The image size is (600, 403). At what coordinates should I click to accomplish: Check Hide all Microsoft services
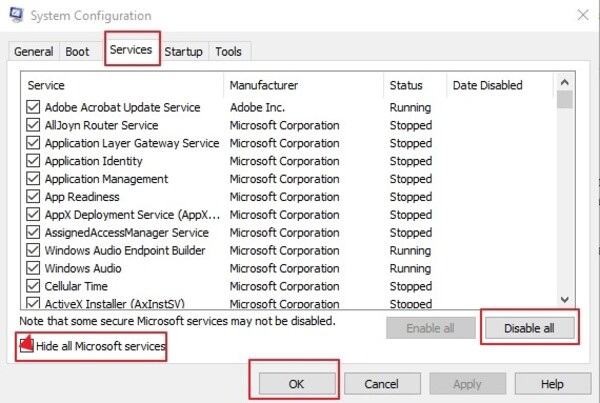(27, 345)
